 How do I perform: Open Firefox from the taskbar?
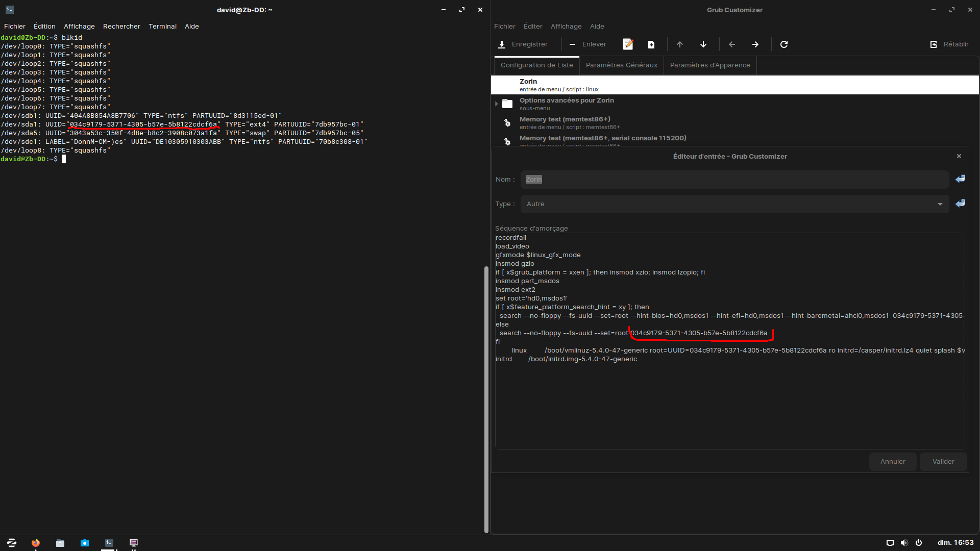(x=35, y=543)
